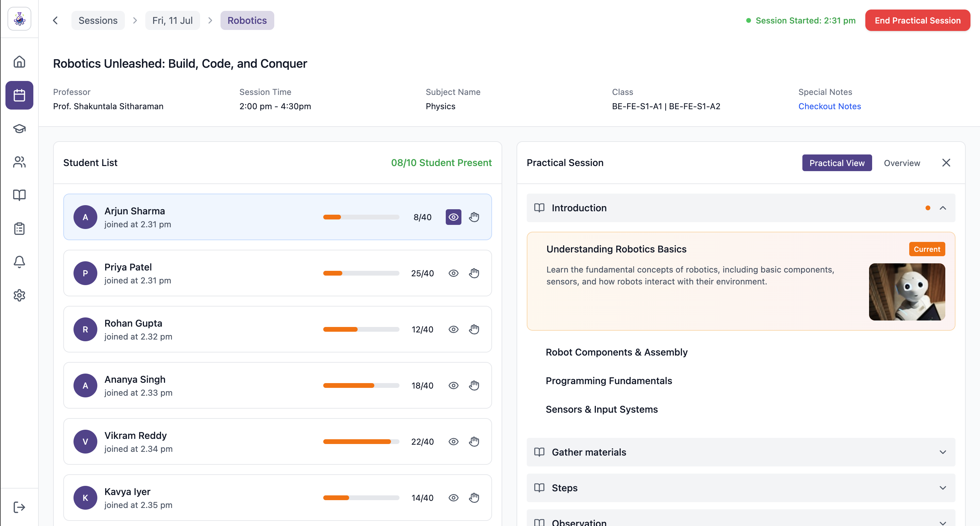The width and height of the screenshot is (980, 526).
Task: Toggle eye view for Rohan Gupta
Action: click(454, 329)
